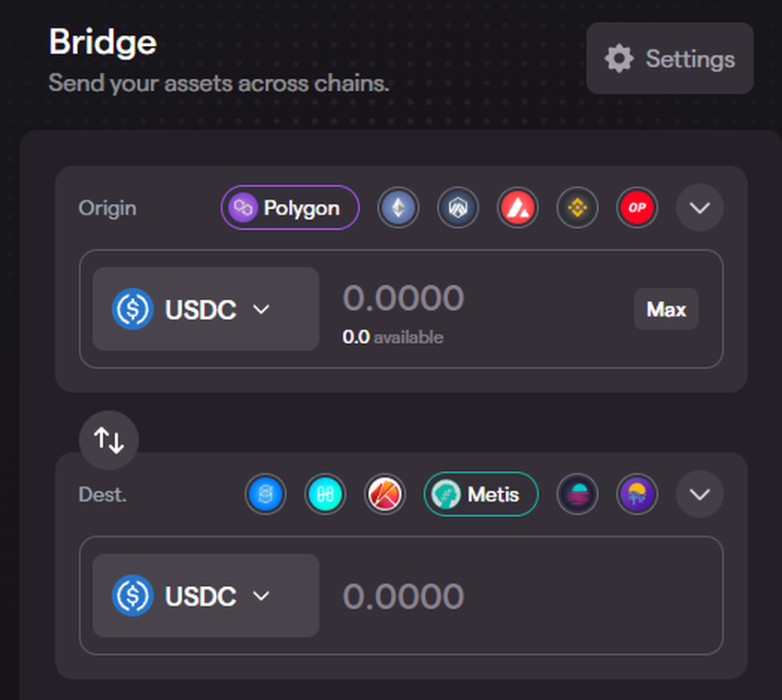Set Moonbeam as the destination chain
Viewport: 782px width, 700px height.
tap(578, 495)
